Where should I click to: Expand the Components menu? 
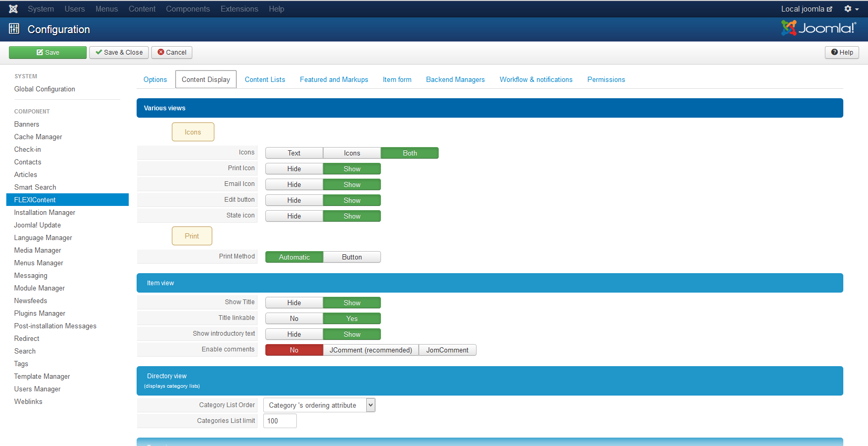[188, 9]
